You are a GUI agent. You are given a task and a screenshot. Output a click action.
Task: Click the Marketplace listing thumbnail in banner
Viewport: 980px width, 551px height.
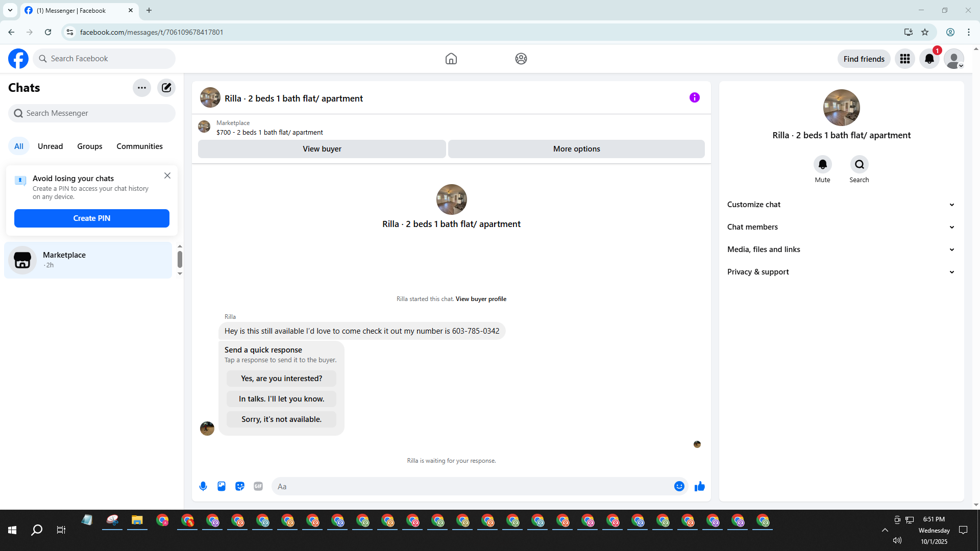click(204, 127)
